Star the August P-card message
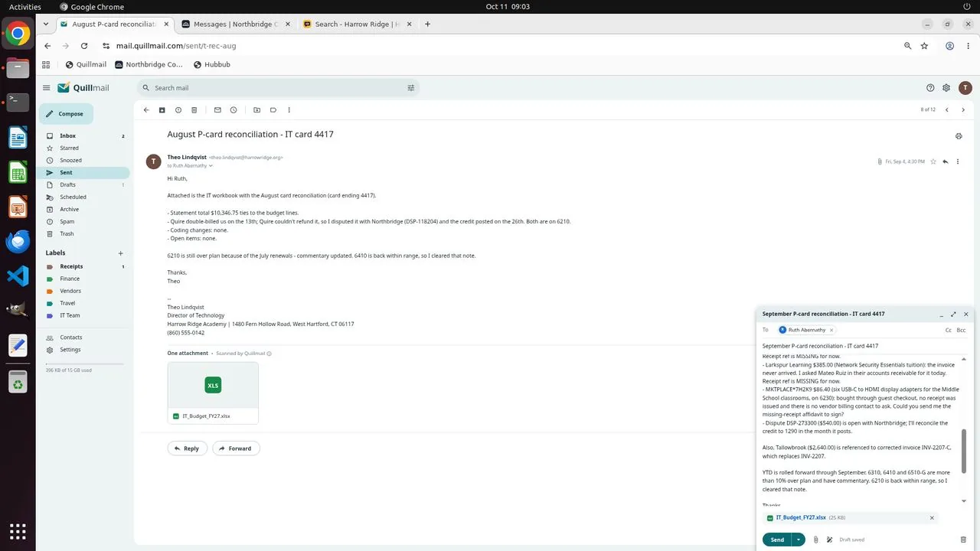 click(x=933, y=161)
